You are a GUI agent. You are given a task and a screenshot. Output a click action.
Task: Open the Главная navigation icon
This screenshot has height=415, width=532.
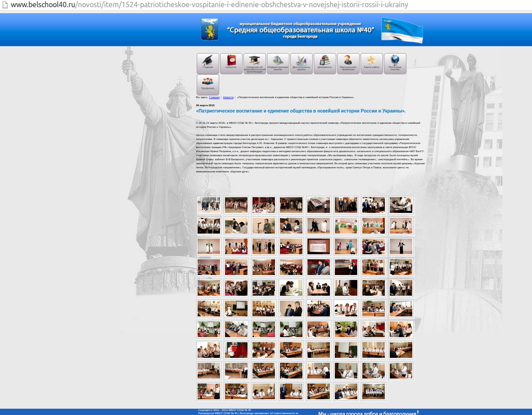(x=208, y=63)
